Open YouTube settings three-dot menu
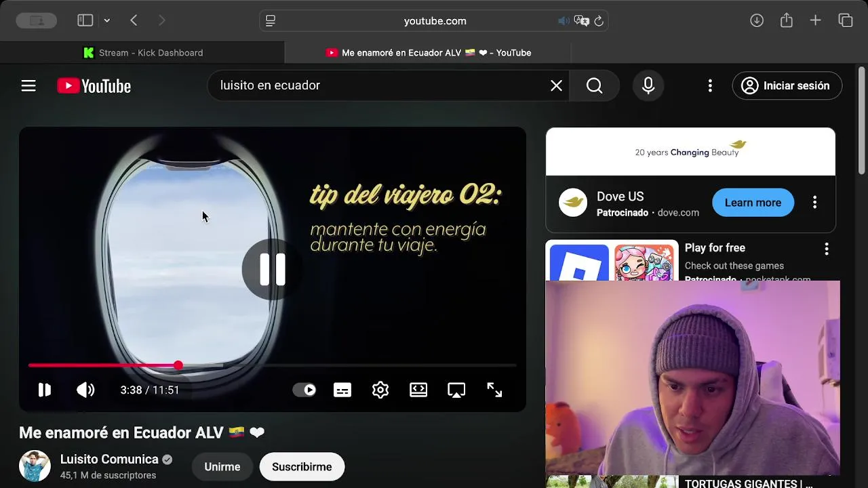 pos(710,85)
